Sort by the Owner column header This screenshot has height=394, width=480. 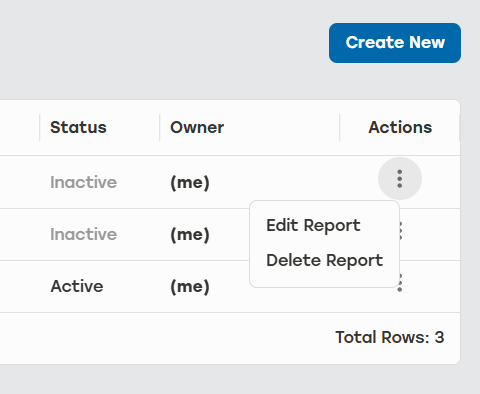click(x=197, y=127)
